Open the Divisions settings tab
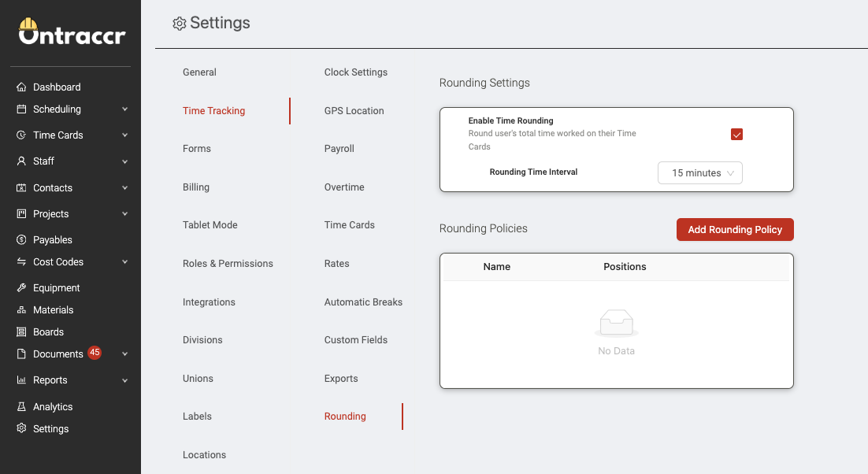This screenshot has width=868, height=474. tap(202, 339)
